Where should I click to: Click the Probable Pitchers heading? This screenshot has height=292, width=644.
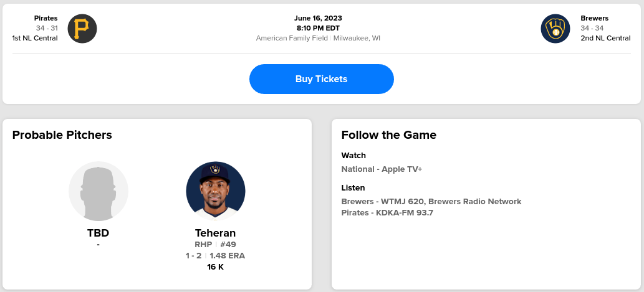click(62, 135)
